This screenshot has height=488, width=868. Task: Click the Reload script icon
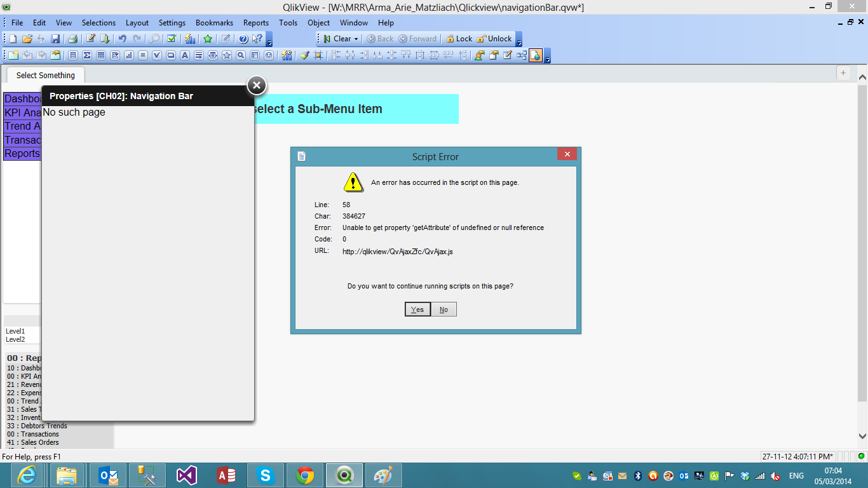pos(105,39)
